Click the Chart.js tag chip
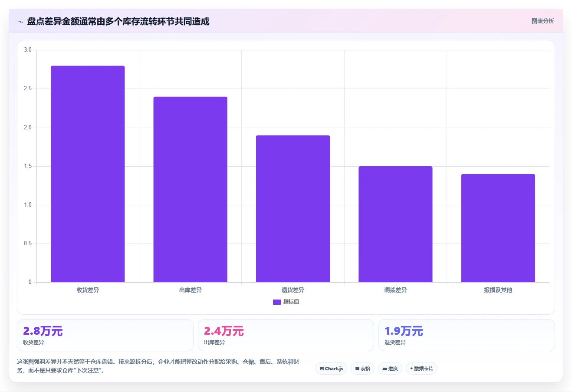The width and height of the screenshot is (572, 392). click(331, 369)
